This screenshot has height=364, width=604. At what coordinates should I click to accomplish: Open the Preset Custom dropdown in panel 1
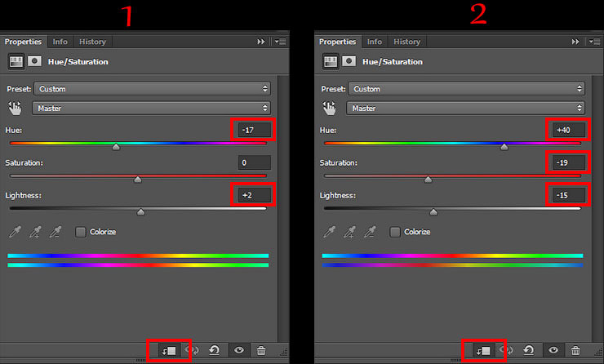[152, 89]
